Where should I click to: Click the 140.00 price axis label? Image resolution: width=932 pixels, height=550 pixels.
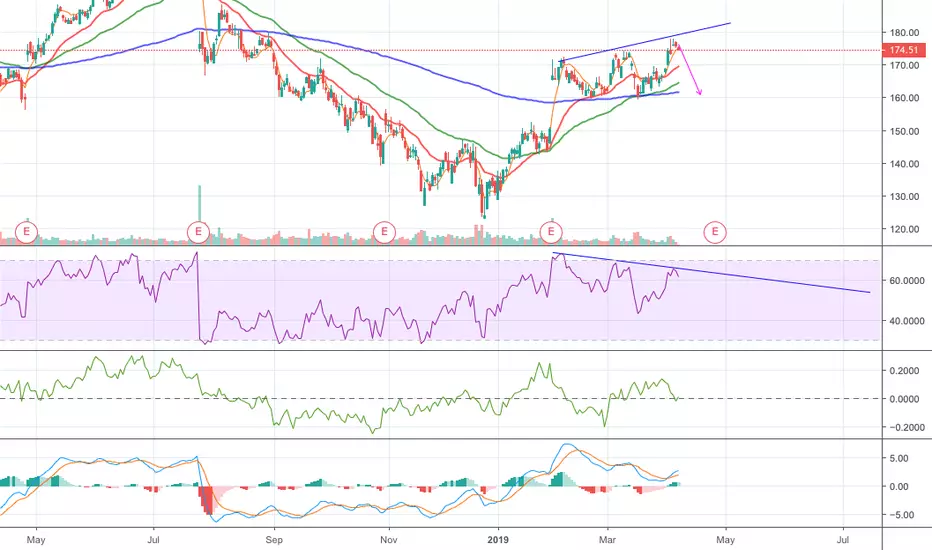(x=904, y=164)
